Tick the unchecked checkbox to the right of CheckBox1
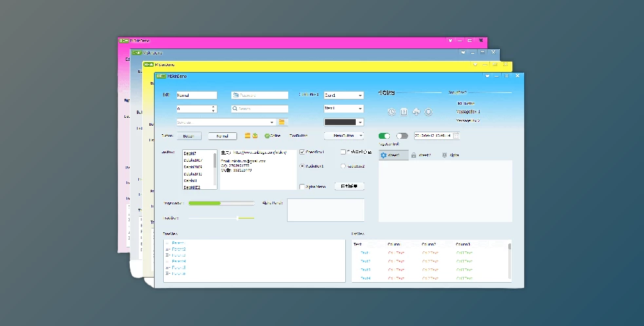The width and height of the screenshot is (644, 326). 343,152
